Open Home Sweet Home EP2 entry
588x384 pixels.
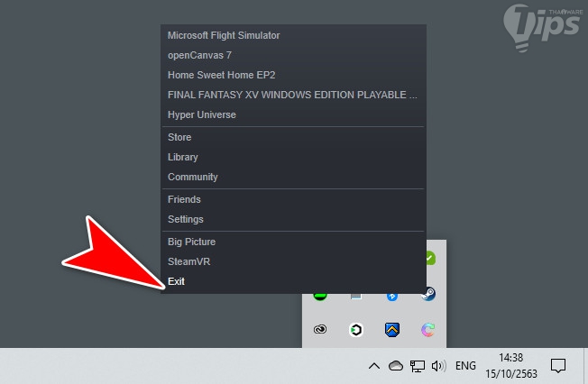point(293,75)
